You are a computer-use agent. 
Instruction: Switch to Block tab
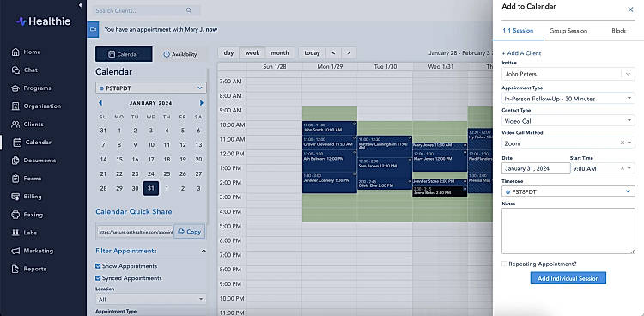(618, 31)
